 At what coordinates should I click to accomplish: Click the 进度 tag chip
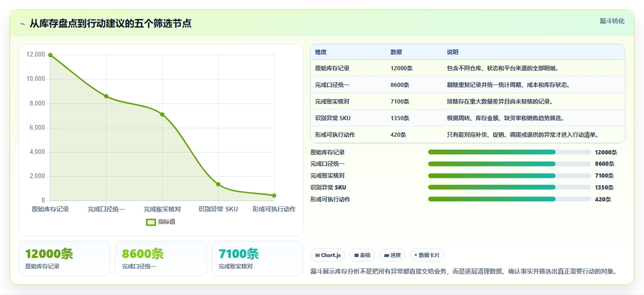pyautogui.click(x=392, y=255)
